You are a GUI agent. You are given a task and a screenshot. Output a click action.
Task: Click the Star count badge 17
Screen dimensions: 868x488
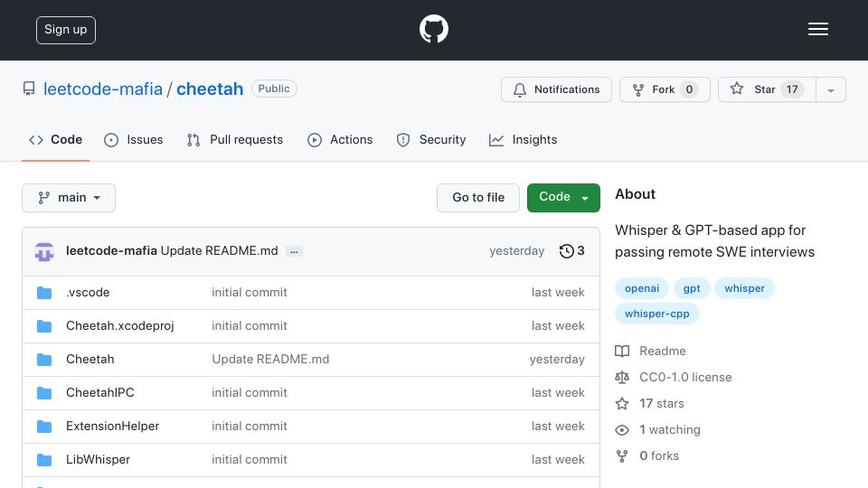coord(792,89)
